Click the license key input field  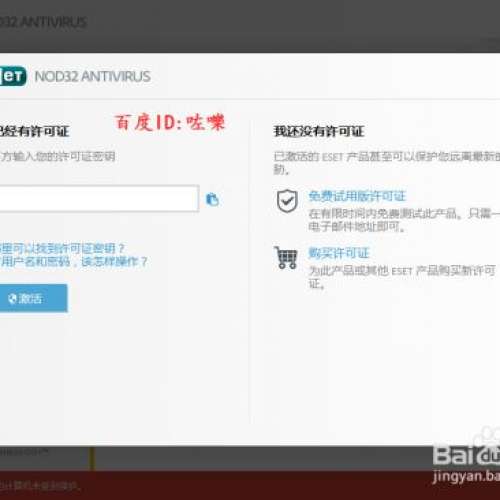[99, 199]
